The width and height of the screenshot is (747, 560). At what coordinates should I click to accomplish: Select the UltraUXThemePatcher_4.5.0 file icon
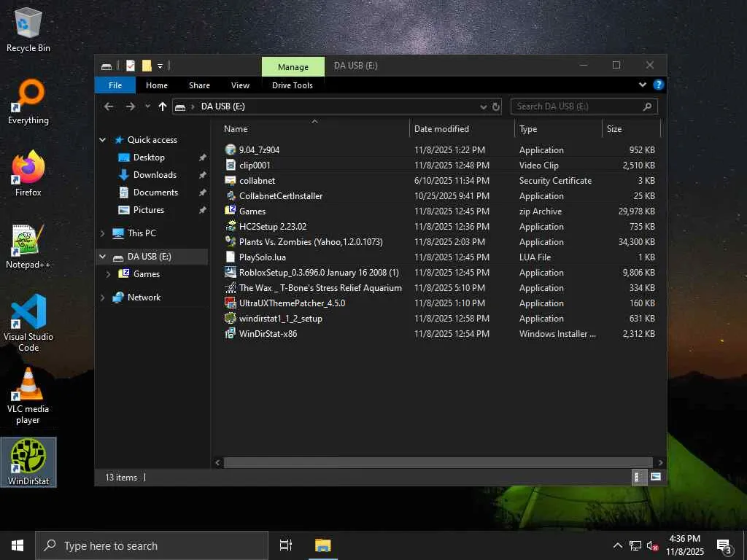pyautogui.click(x=230, y=303)
